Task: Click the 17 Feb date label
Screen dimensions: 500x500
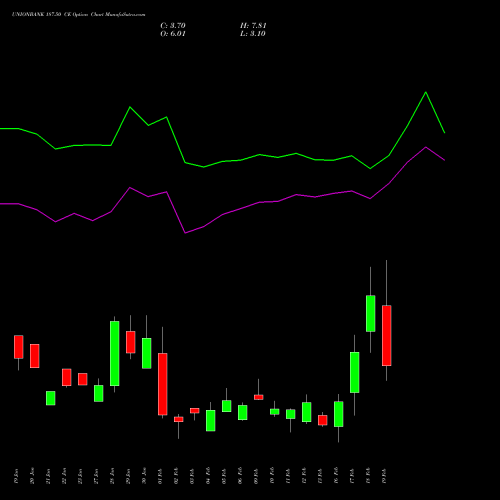Action: pos(352,476)
